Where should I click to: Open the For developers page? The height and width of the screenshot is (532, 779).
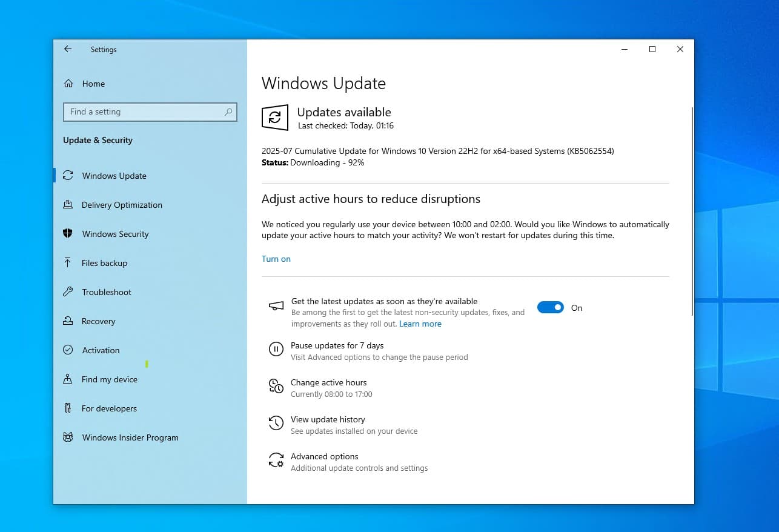pos(109,408)
